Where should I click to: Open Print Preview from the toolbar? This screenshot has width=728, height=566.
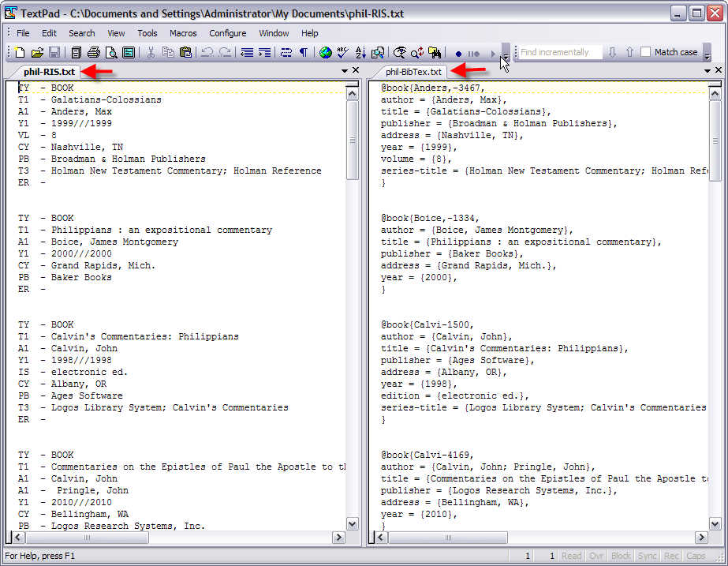pyautogui.click(x=111, y=53)
